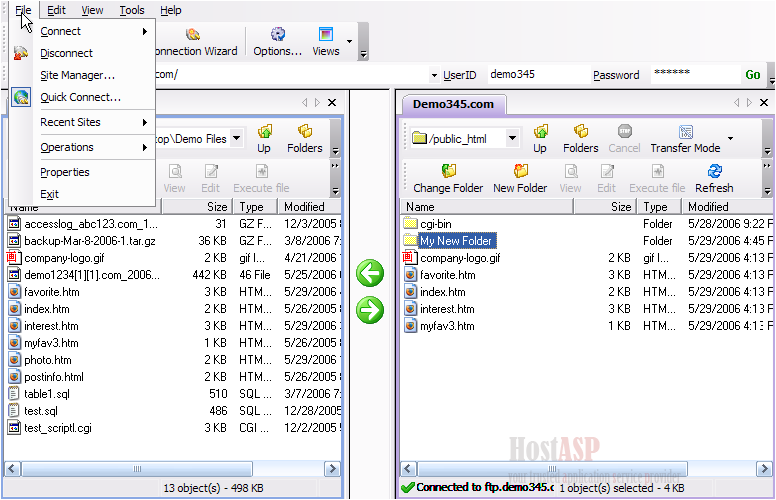The height and width of the screenshot is (500, 776).
Task: Open the Edit menu
Action: [56, 10]
